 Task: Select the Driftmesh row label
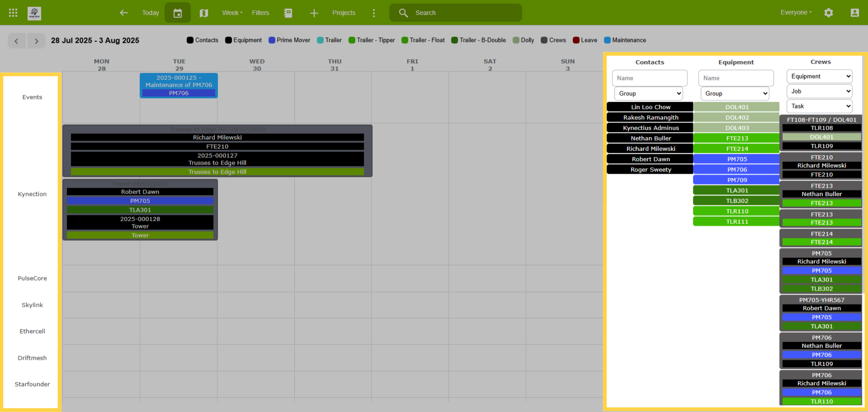coord(32,358)
